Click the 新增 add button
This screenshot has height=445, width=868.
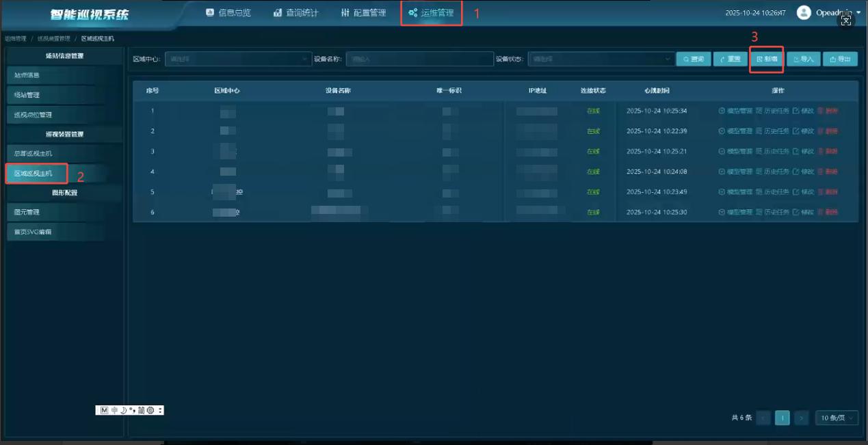click(766, 59)
